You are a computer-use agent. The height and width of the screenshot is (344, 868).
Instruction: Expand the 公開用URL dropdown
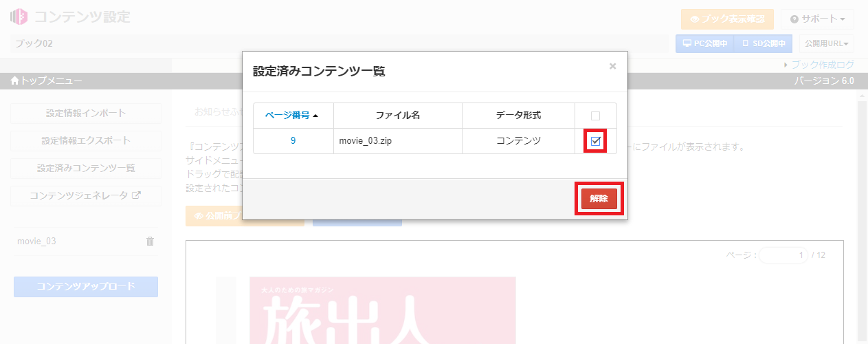(x=827, y=43)
